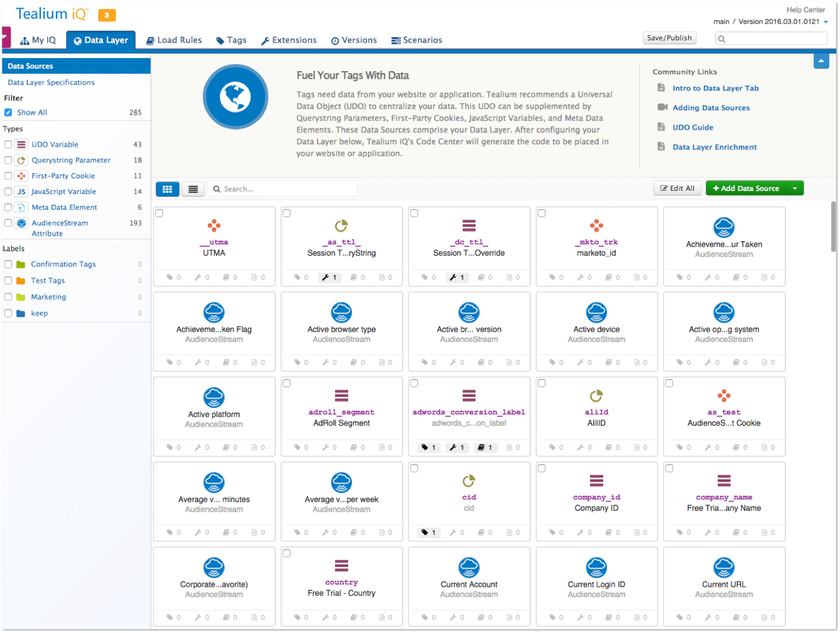Select the checkbox on the UTMA card

point(159,214)
